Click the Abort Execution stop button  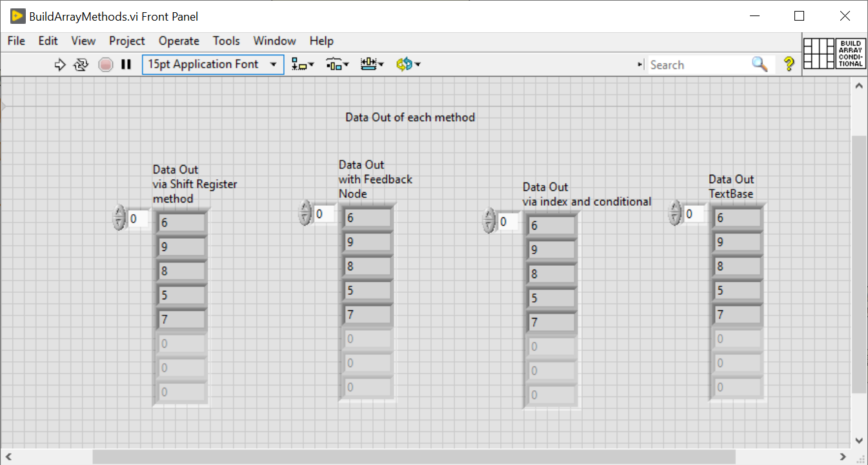(x=106, y=64)
